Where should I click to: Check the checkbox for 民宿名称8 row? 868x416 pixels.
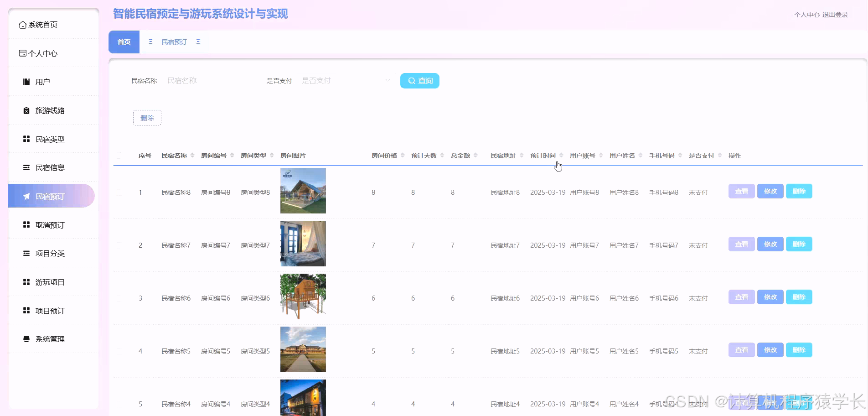119,192
